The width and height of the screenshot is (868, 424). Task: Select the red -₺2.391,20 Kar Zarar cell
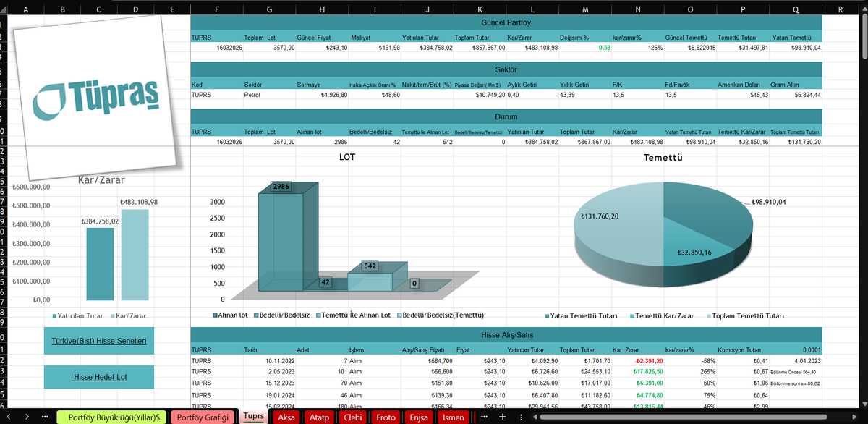pos(637,360)
